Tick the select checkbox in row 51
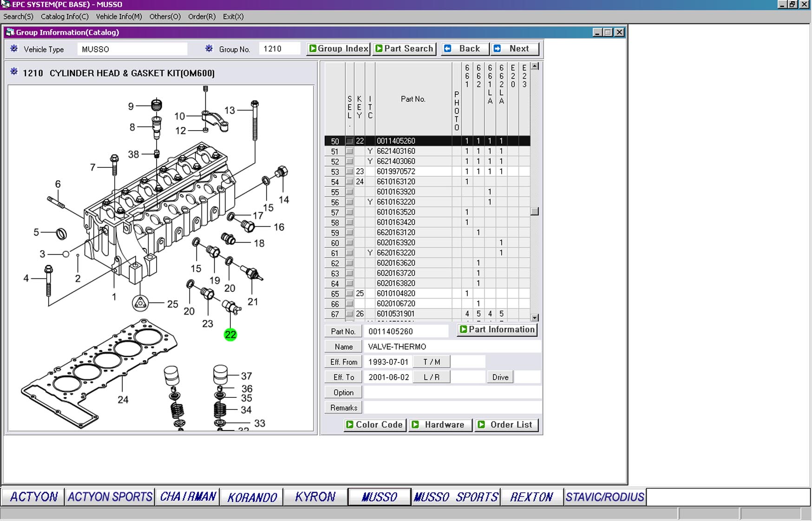Image resolution: width=812 pixels, height=521 pixels. (349, 151)
